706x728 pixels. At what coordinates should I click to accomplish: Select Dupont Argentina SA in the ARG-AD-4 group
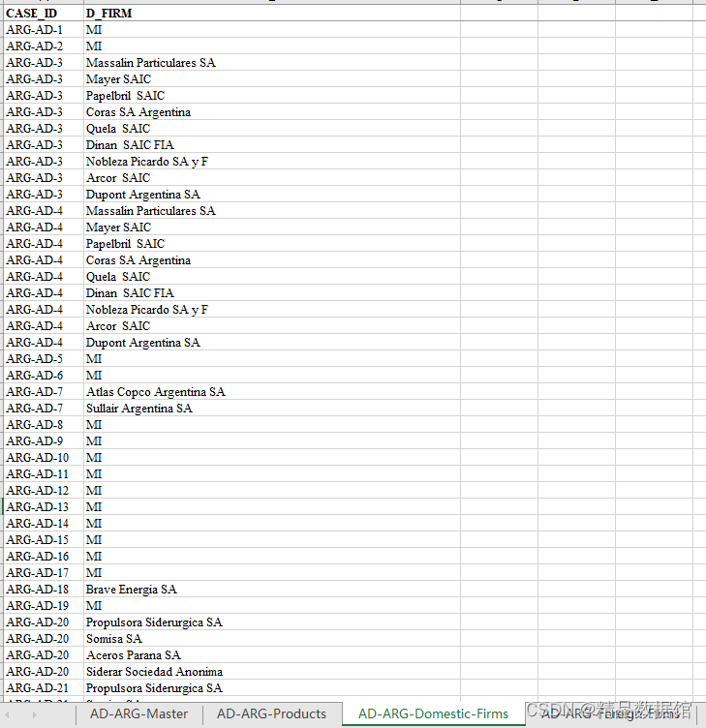pos(272,343)
